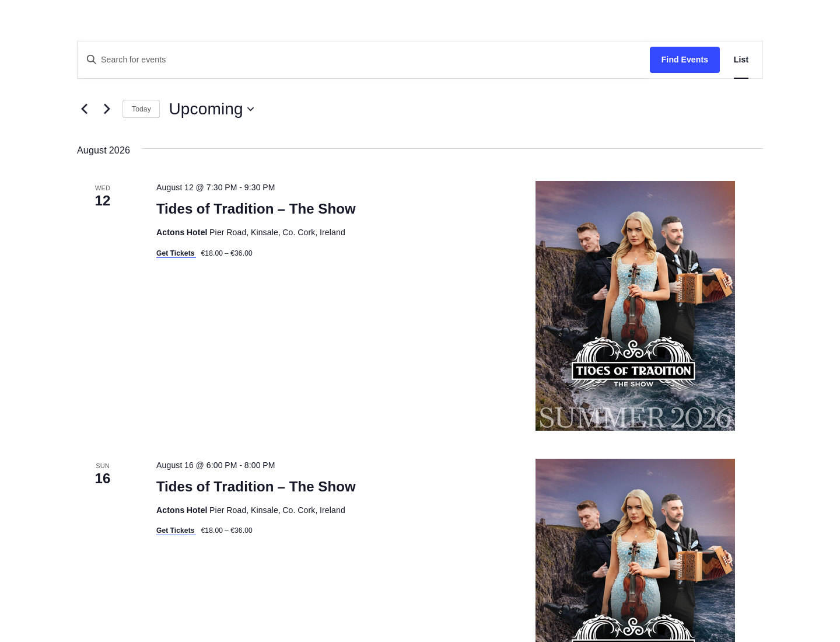The height and width of the screenshot is (642, 840).
Task: Go to previous events arrow
Action: coord(85,109)
